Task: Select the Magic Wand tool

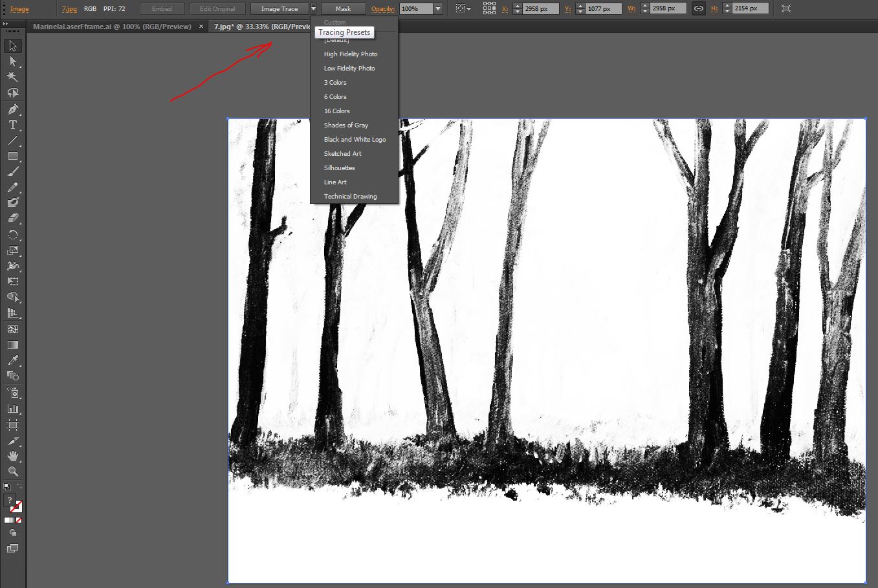Action: click(x=13, y=77)
